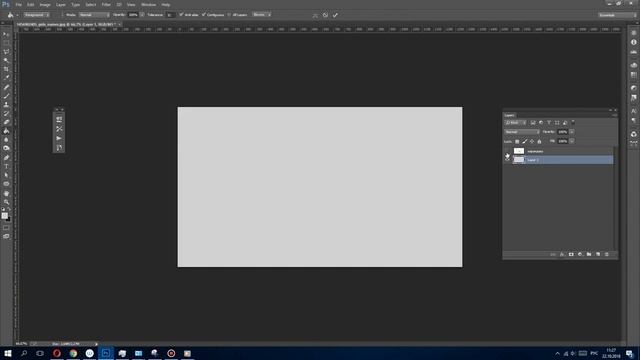Open the Layer menu

(x=60, y=4)
